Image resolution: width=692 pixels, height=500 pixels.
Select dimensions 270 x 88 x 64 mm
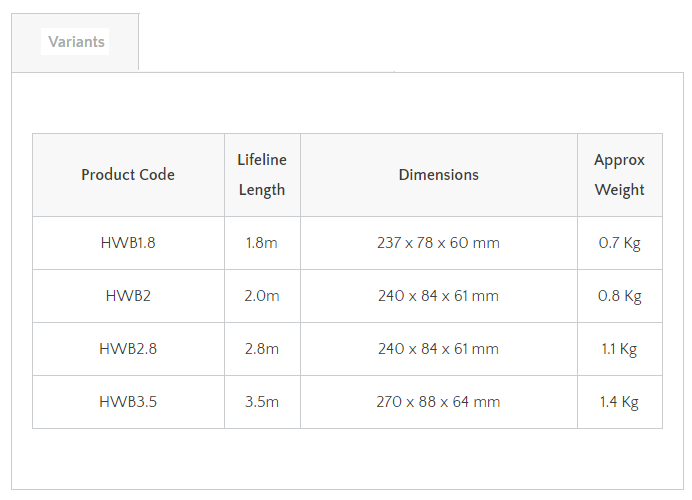438,402
